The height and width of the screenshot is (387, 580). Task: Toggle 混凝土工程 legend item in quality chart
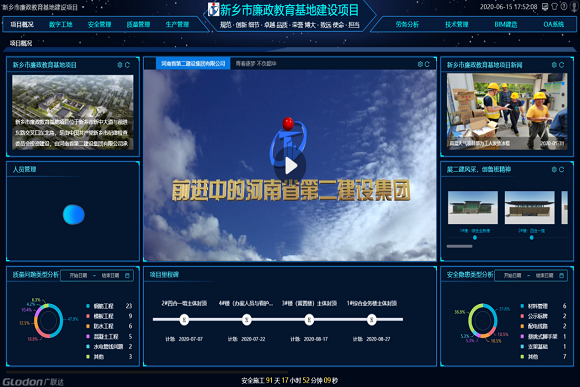[109, 337]
